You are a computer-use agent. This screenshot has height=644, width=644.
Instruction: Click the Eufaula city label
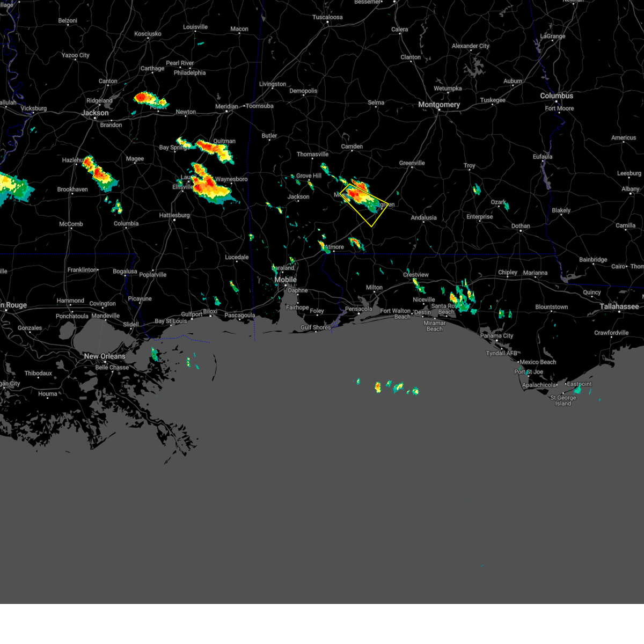[x=543, y=157]
